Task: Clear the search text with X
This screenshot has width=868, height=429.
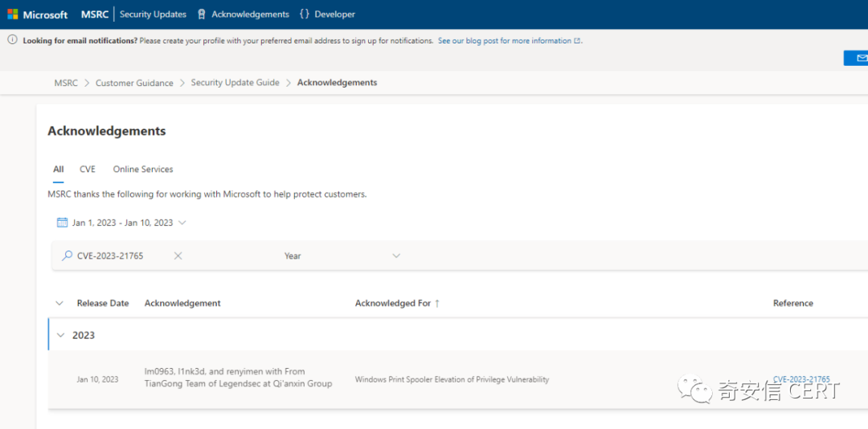Action: tap(178, 255)
